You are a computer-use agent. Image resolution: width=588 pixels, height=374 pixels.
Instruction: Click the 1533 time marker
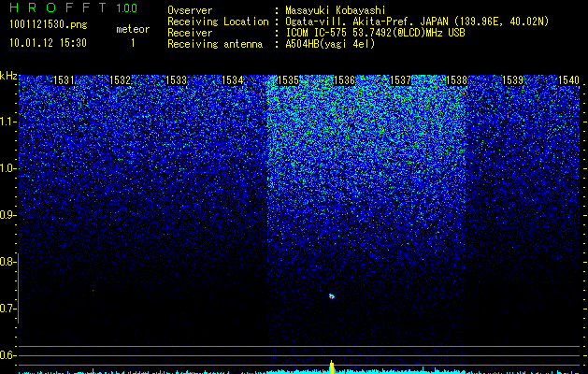176,80
